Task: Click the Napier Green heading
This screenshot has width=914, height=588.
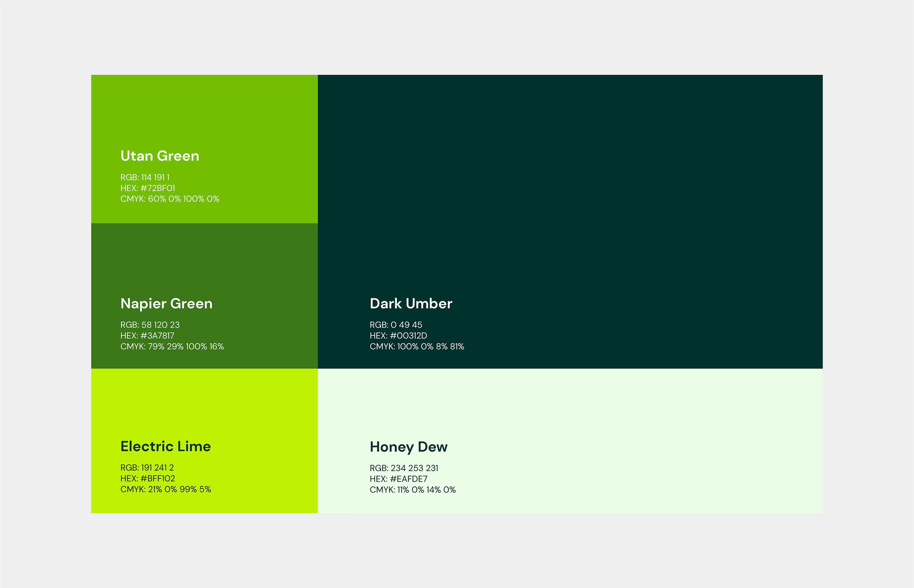Action: coord(166,304)
